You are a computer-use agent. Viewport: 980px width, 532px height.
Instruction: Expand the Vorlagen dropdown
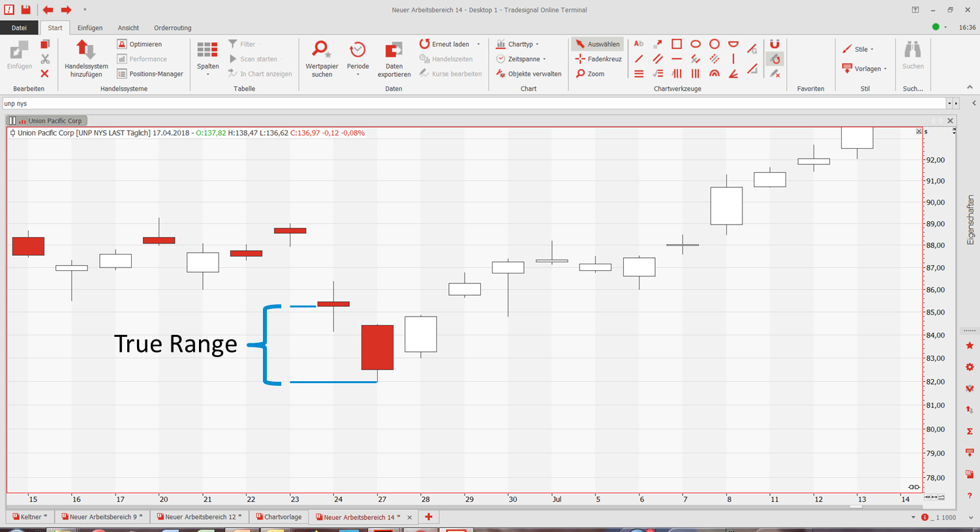click(x=865, y=69)
